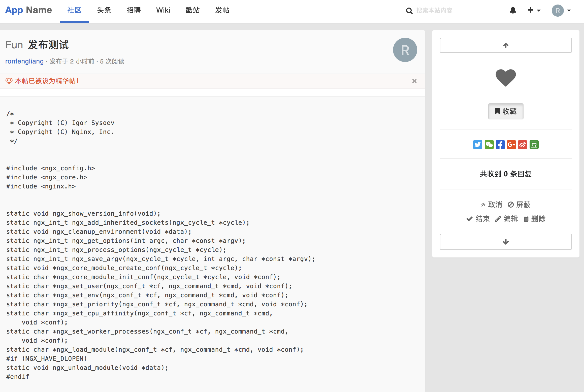Open the plus create-new dropdown

coord(534,10)
